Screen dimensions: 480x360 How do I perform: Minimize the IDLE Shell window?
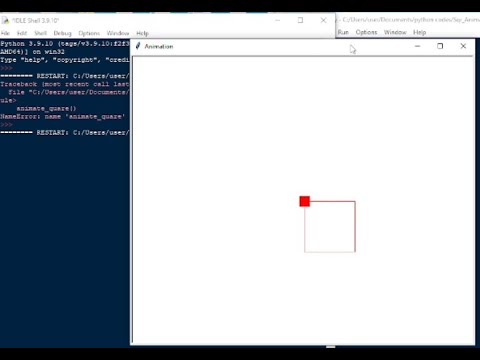[277, 20]
